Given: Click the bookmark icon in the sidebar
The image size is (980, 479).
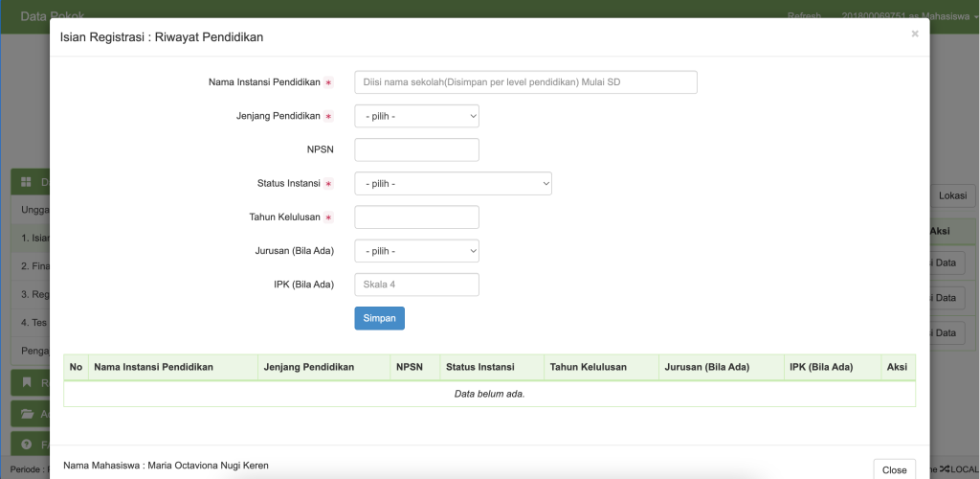Looking at the screenshot, I should [27, 383].
